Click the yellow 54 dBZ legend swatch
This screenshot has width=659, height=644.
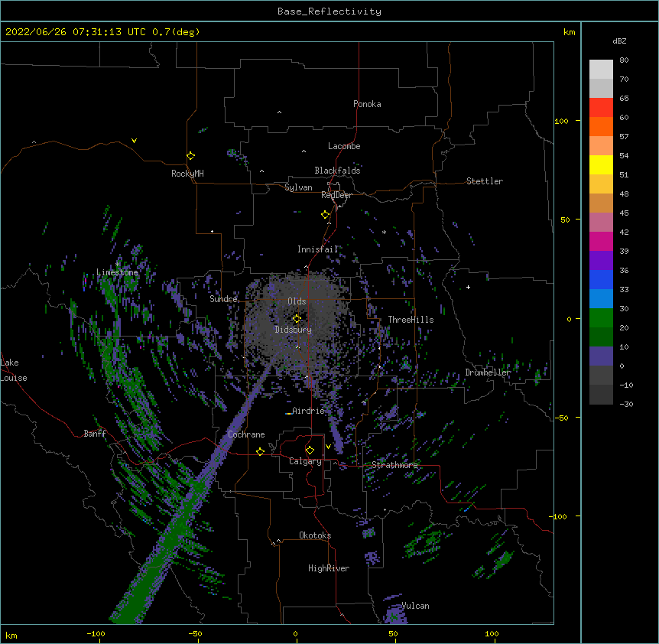(x=601, y=164)
